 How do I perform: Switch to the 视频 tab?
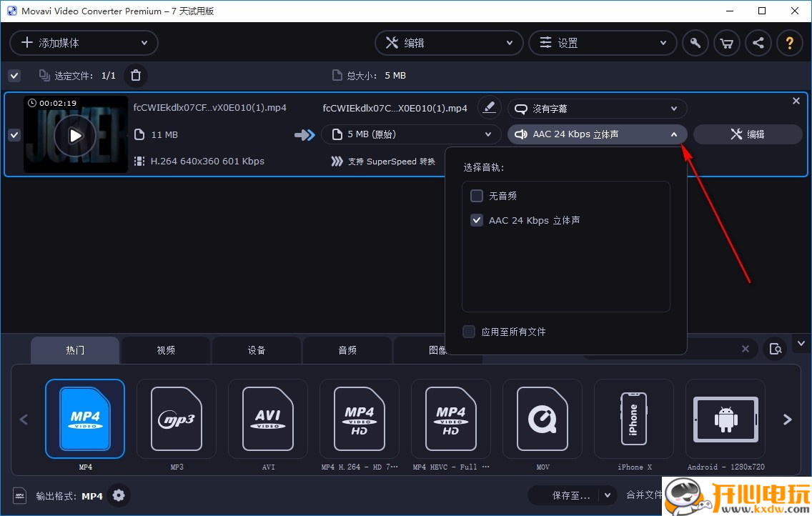(x=166, y=350)
